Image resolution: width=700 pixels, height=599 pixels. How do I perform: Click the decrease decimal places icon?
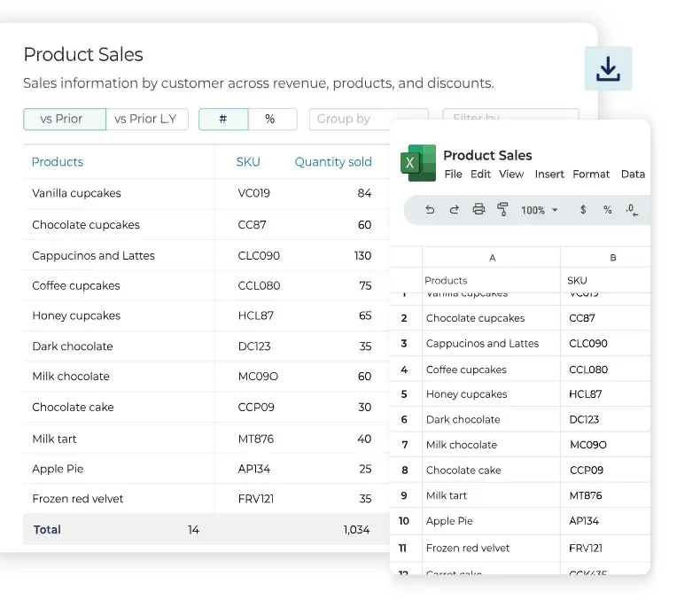coord(632,210)
